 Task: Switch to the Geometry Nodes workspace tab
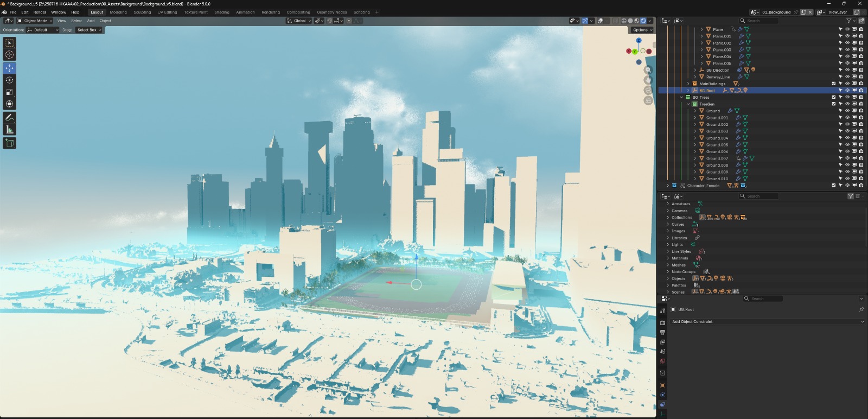point(331,12)
